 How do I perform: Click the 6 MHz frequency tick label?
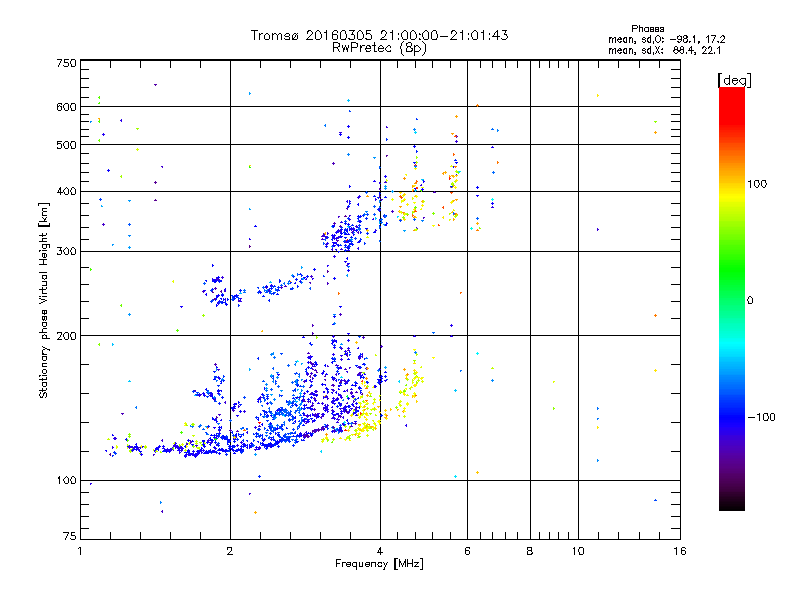467,552
